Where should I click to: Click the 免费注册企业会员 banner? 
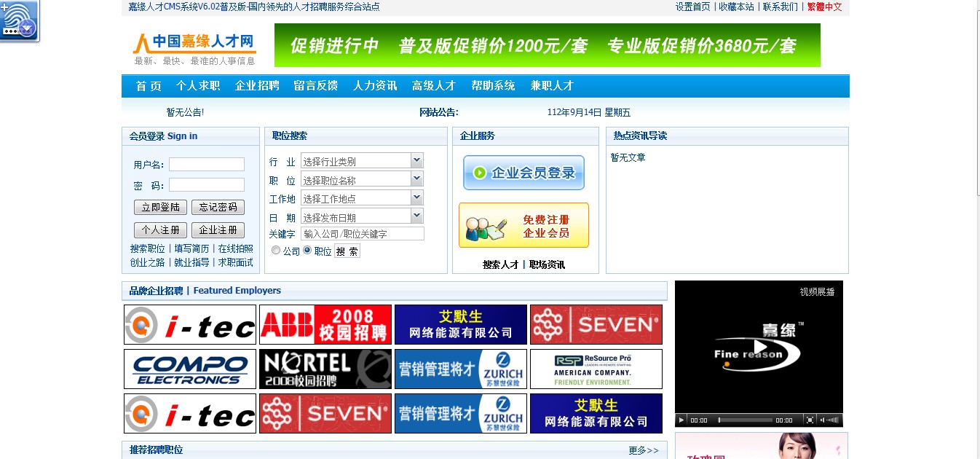click(523, 225)
